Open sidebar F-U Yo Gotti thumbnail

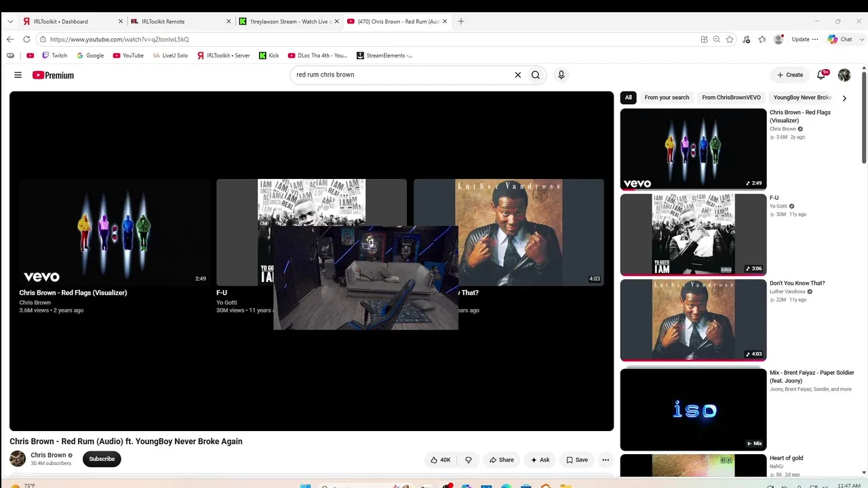pyautogui.click(x=693, y=235)
